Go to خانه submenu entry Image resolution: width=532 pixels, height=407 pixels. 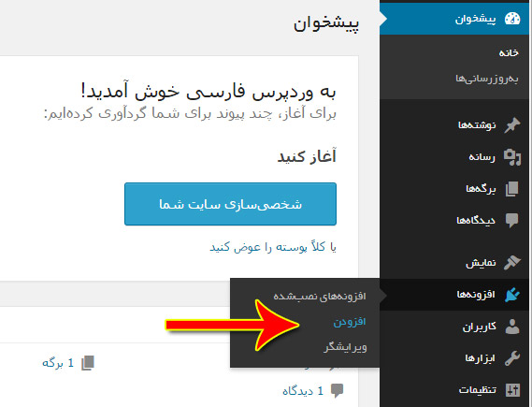pyautogui.click(x=509, y=52)
